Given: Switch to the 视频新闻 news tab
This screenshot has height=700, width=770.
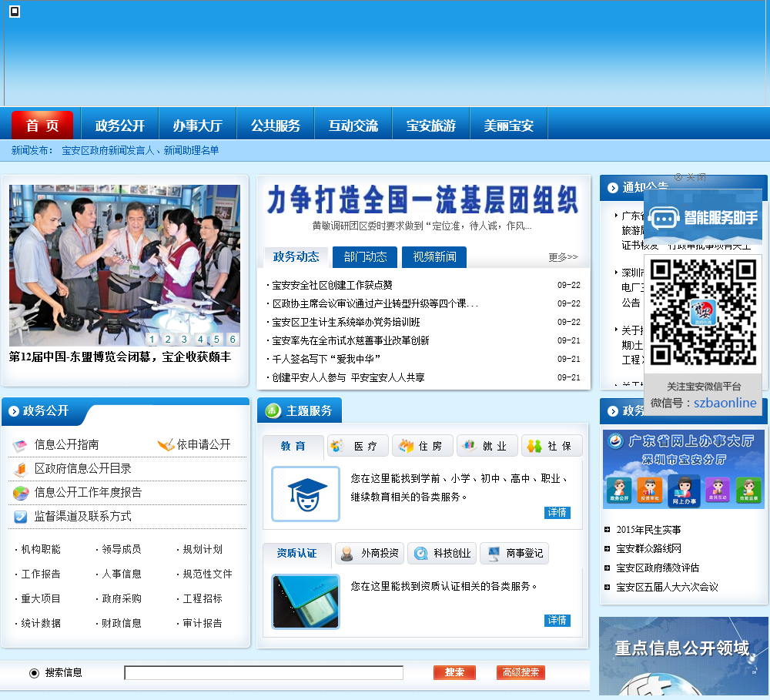Looking at the screenshot, I should (x=434, y=257).
